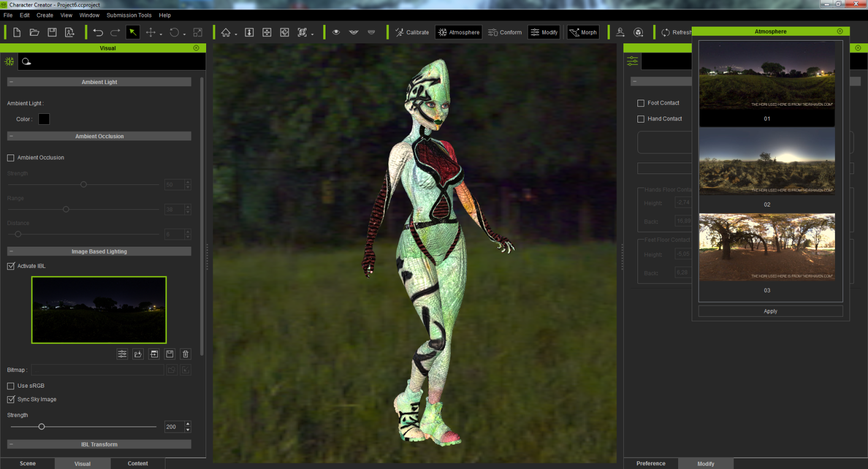Create a new project with toolbar icon
Image resolution: width=868 pixels, height=469 pixels.
click(x=17, y=33)
